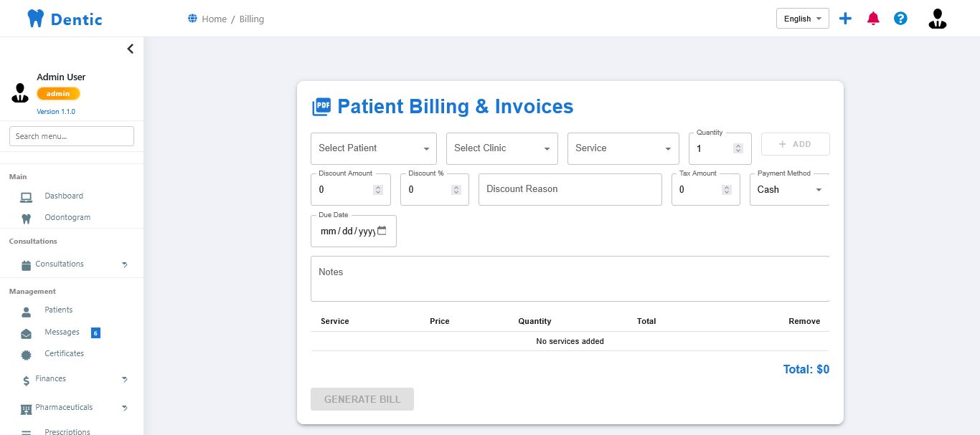This screenshot has width=980, height=435.
Task: Click the blue plus icon in header
Action: (845, 19)
